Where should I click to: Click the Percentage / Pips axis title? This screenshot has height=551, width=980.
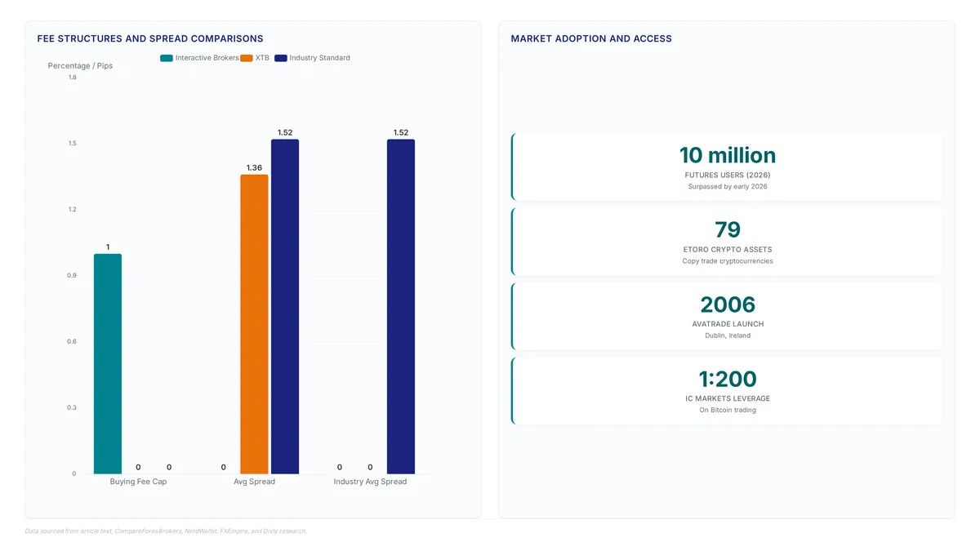(80, 65)
